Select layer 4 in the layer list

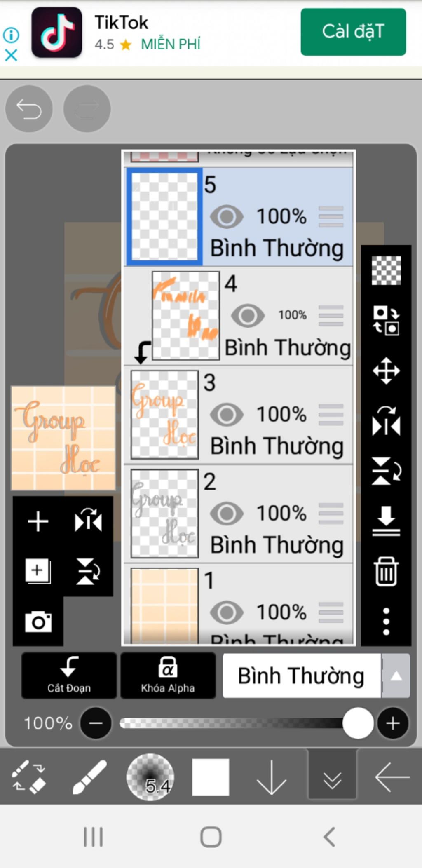tap(239, 316)
